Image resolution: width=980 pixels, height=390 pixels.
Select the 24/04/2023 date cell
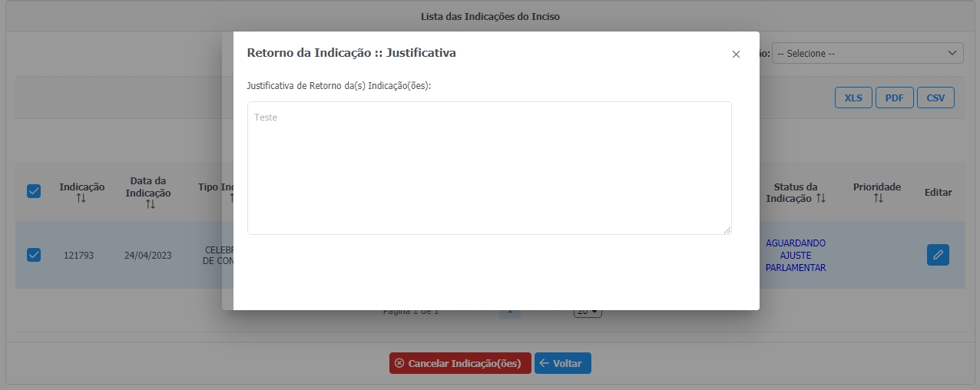[147, 256]
